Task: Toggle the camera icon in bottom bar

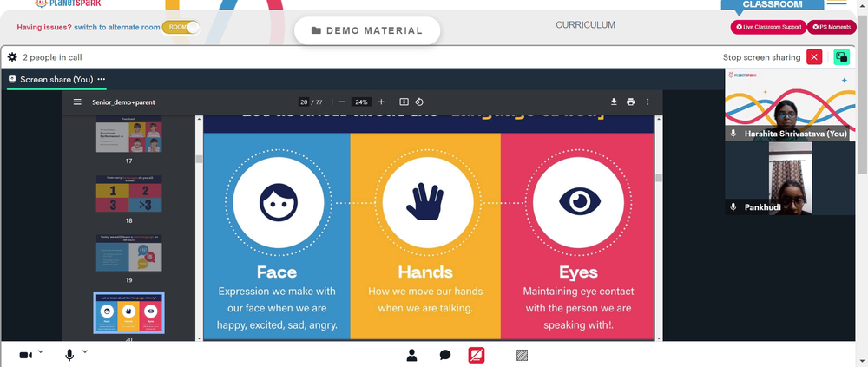Action: click(25, 356)
